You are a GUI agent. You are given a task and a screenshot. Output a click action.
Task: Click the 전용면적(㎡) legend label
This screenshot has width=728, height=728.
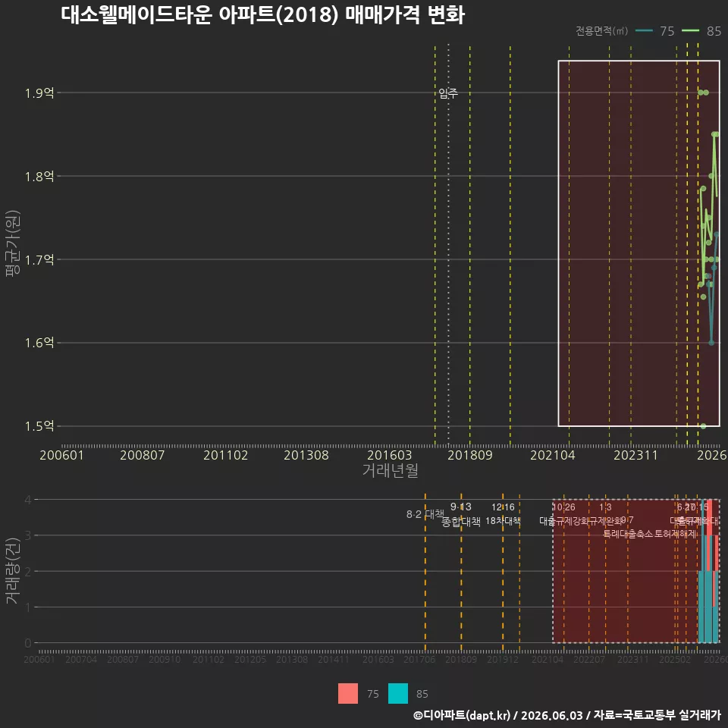601,31
